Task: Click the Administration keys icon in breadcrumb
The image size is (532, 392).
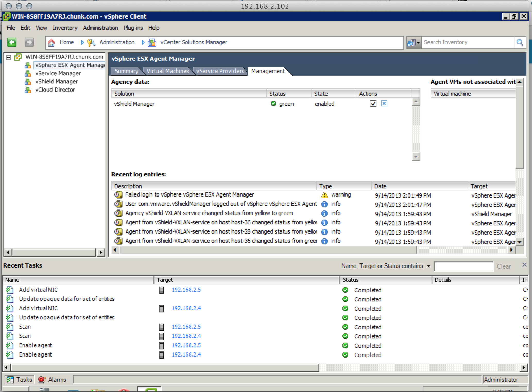Action: [91, 42]
